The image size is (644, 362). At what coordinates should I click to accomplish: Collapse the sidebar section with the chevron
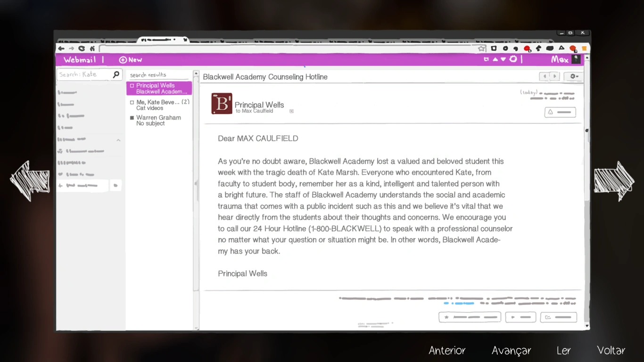pyautogui.click(x=118, y=140)
